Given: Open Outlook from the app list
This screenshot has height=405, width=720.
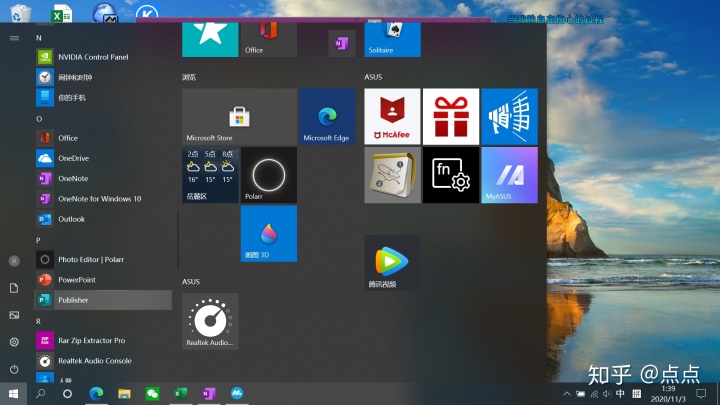Looking at the screenshot, I should point(103,219).
